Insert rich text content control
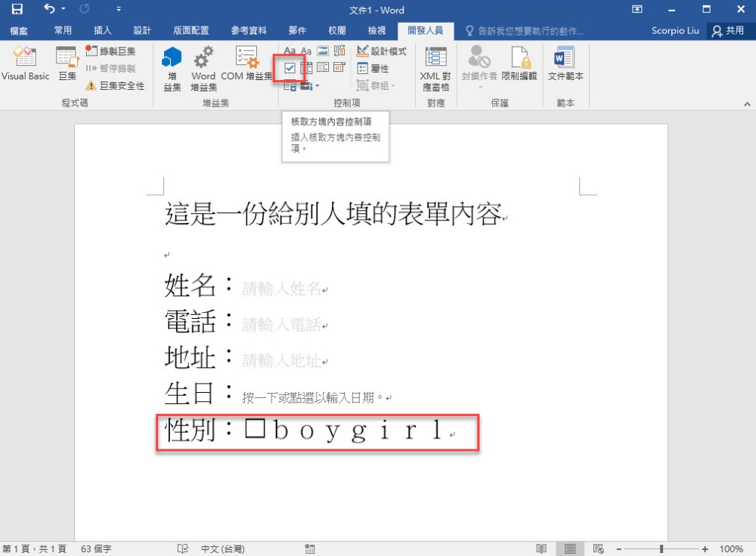The height and width of the screenshot is (556, 756). click(290, 51)
